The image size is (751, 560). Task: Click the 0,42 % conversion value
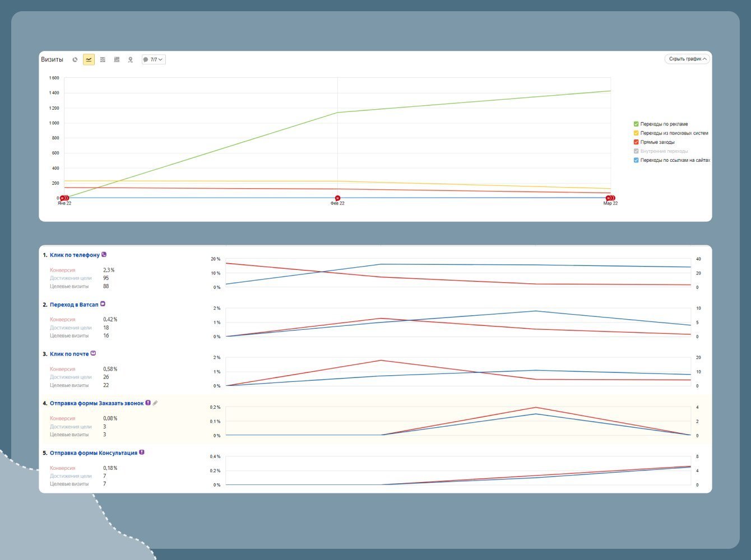point(110,319)
